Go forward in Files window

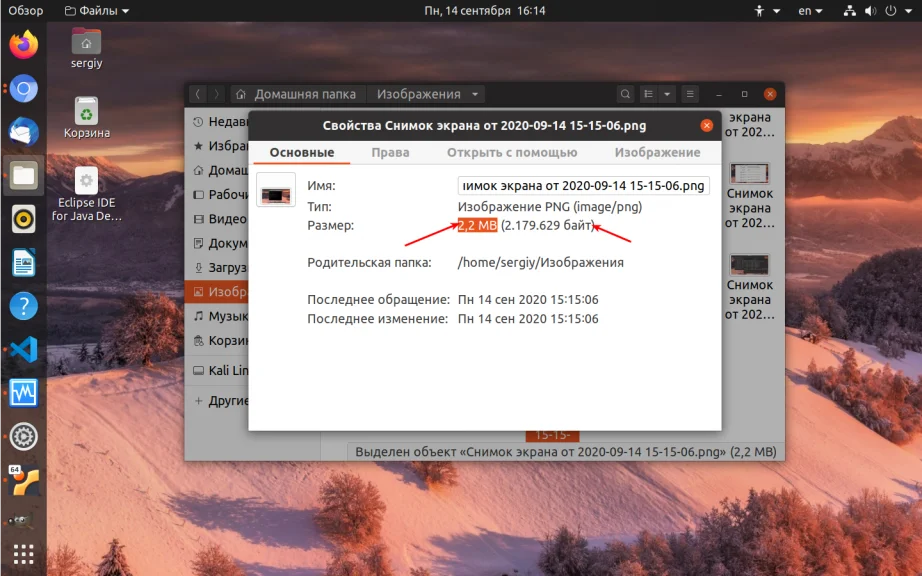coord(216,94)
